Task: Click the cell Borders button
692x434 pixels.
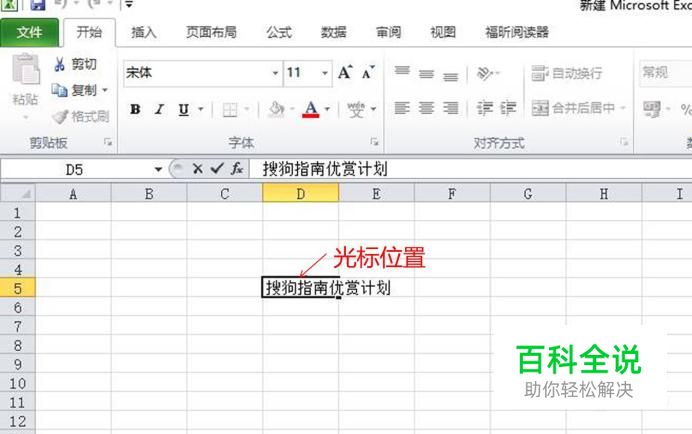Action: (x=230, y=109)
